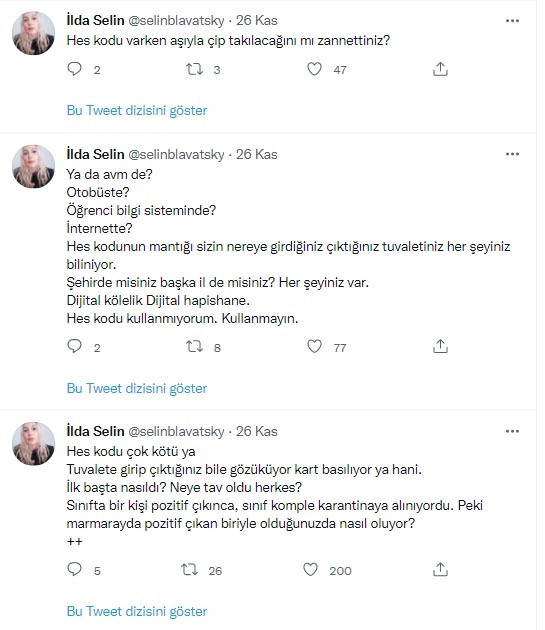This screenshot has width=545, height=630.
Task: Show thread link under first tweet
Action: (x=137, y=110)
